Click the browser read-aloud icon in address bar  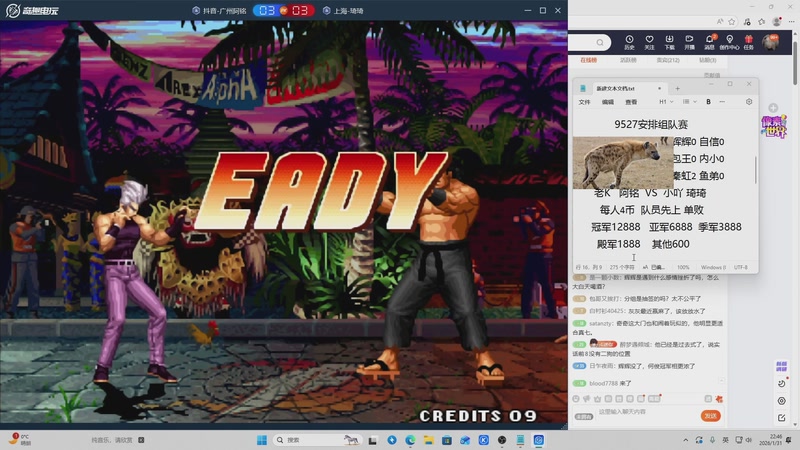pyautogui.click(x=719, y=21)
